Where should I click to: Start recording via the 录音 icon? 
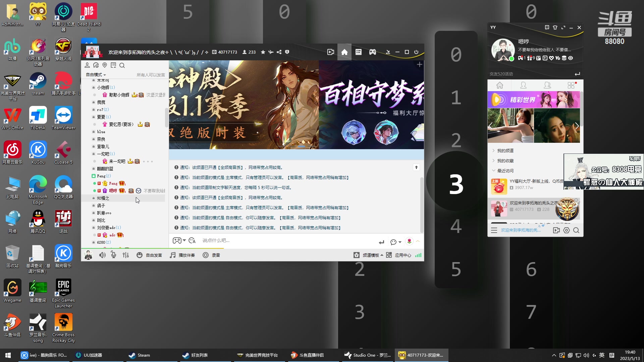click(205, 255)
